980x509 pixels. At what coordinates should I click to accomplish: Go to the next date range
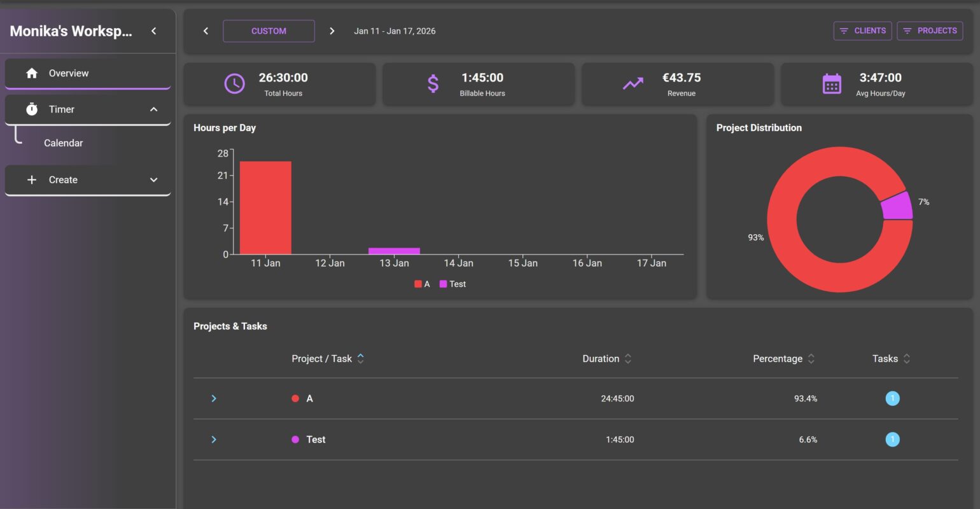pos(332,31)
